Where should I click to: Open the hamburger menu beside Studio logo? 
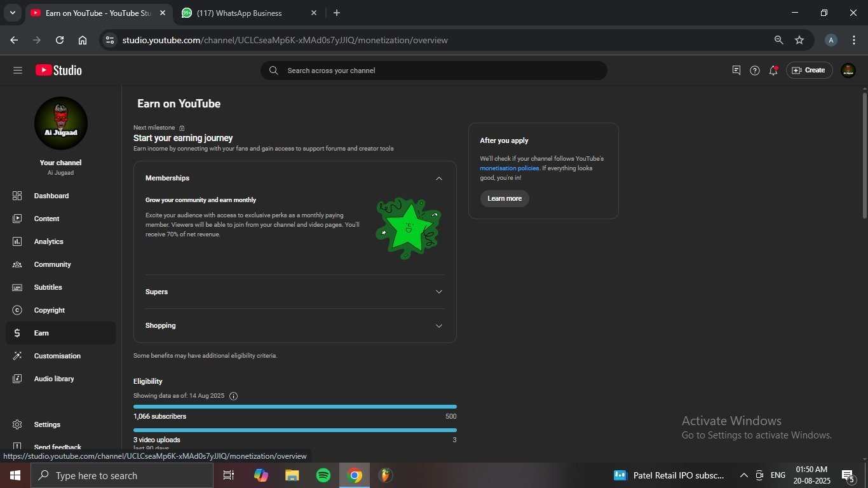18,71
